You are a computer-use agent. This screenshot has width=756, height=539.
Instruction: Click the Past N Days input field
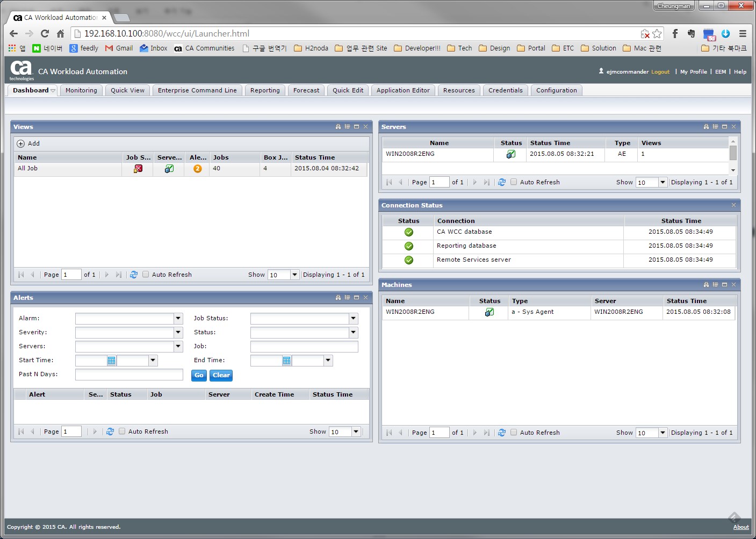(129, 375)
